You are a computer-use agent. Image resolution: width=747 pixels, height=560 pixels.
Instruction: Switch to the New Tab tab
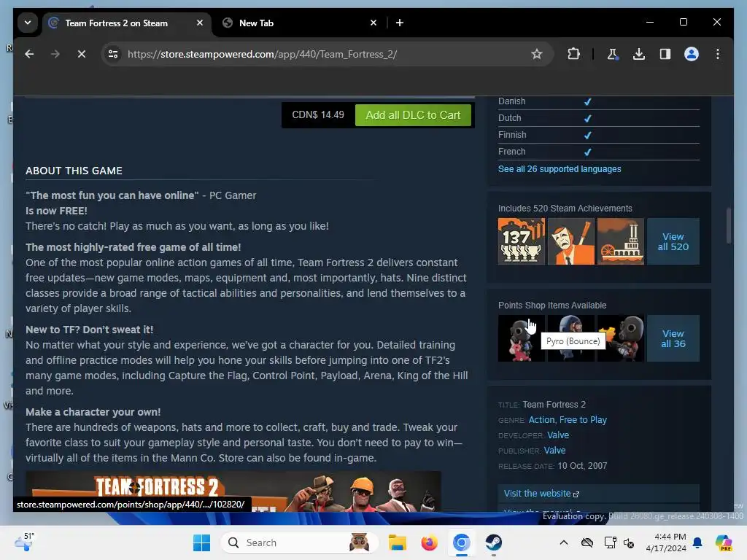pyautogui.click(x=256, y=23)
